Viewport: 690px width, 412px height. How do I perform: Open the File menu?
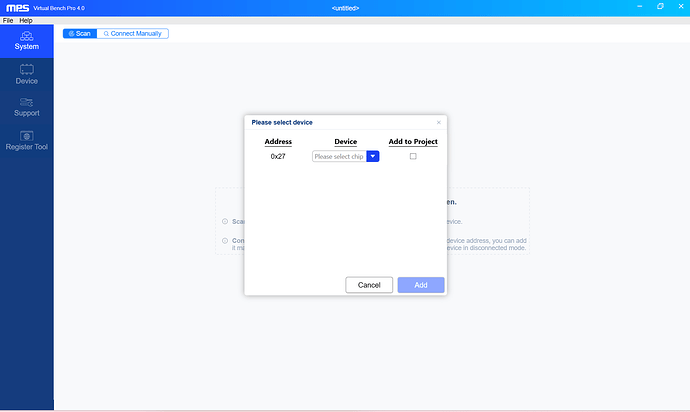coord(8,20)
